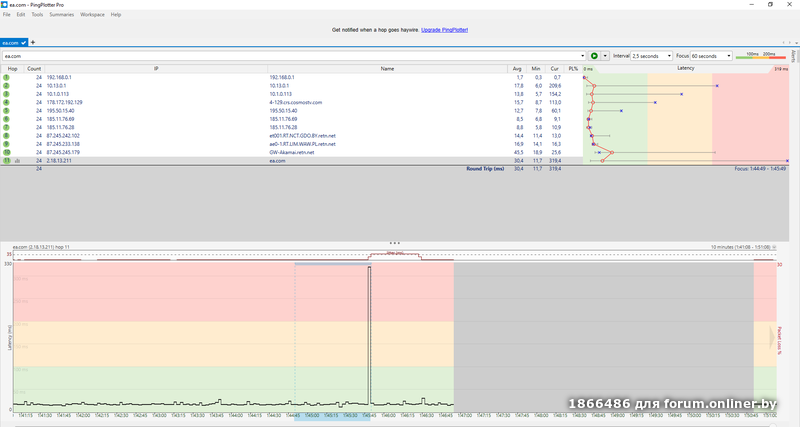This screenshot has height=427, width=800.
Task: Open the Workspace menu
Action: point(92,15)
